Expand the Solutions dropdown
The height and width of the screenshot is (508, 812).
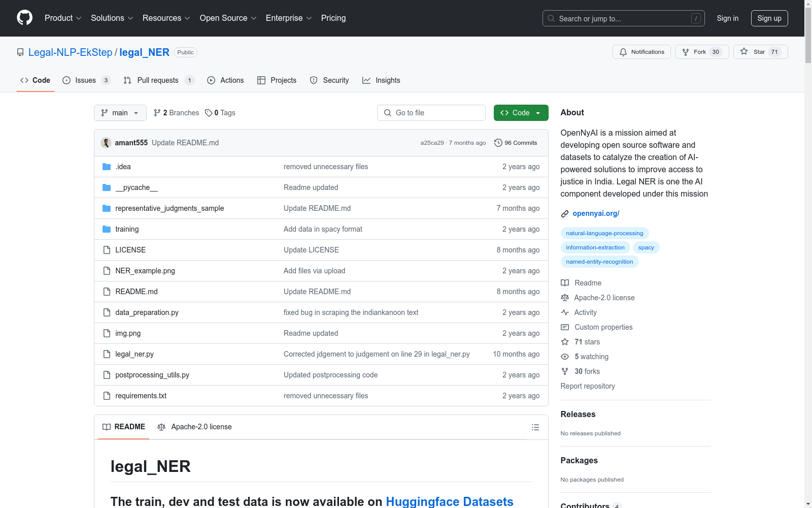pyautogui.click(x=112, y=18)
